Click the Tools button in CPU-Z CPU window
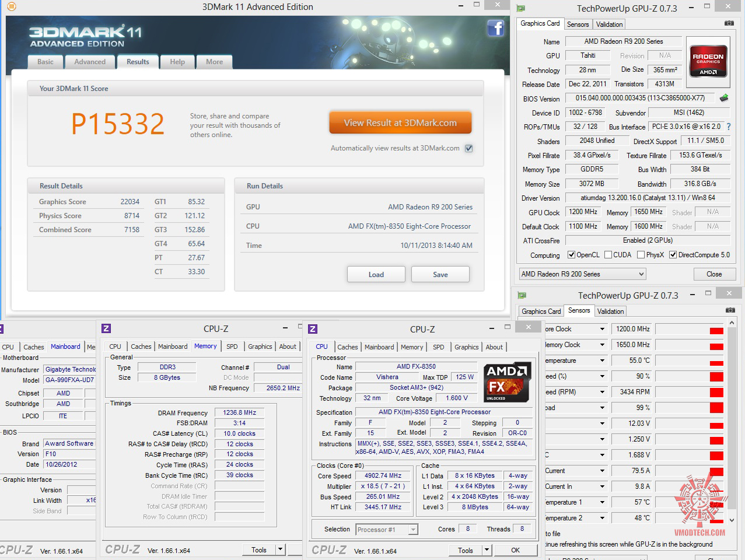Screen dimensions: 745x560 466,550
